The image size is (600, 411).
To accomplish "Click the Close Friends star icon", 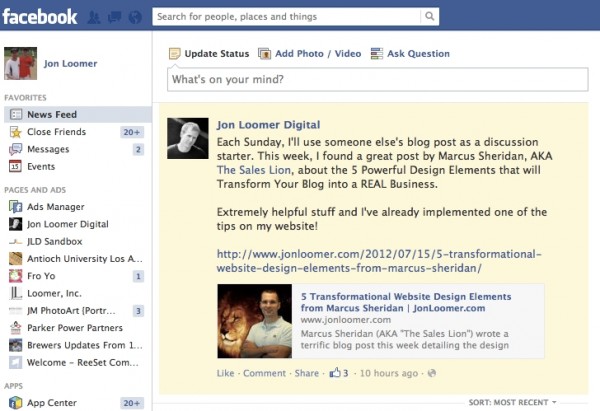I will tap(16, 132).
